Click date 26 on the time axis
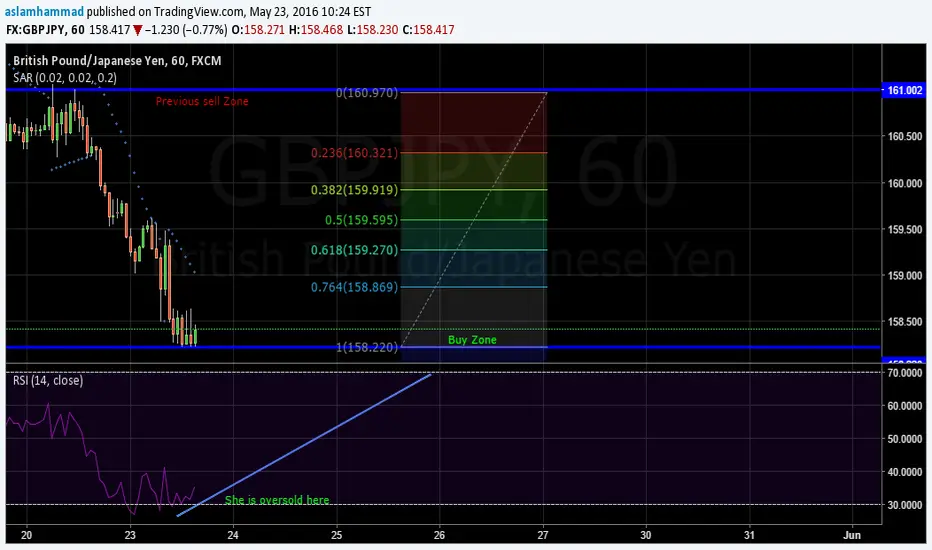Viewport: 932px width, 550px height. click(439, 535)
